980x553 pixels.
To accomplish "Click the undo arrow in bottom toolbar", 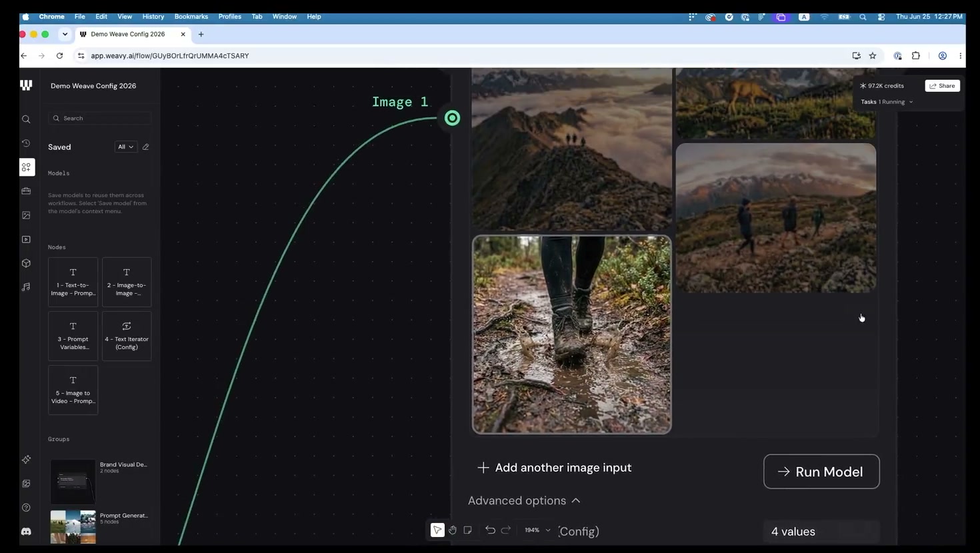I will [490, 530].
